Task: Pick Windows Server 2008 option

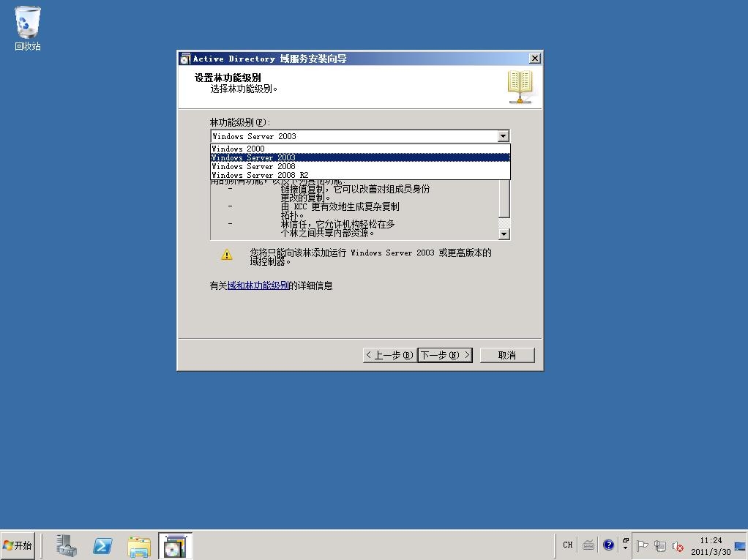Action: 360,166
